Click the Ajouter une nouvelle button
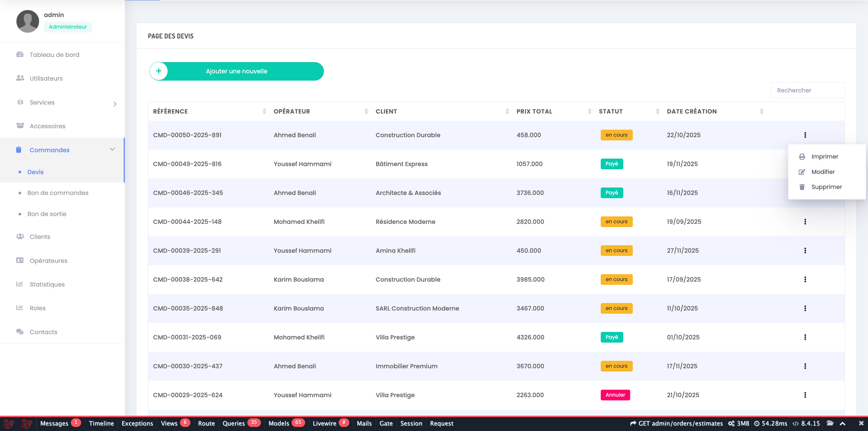Viewport: 868px width, 431px height. point(237,71)
